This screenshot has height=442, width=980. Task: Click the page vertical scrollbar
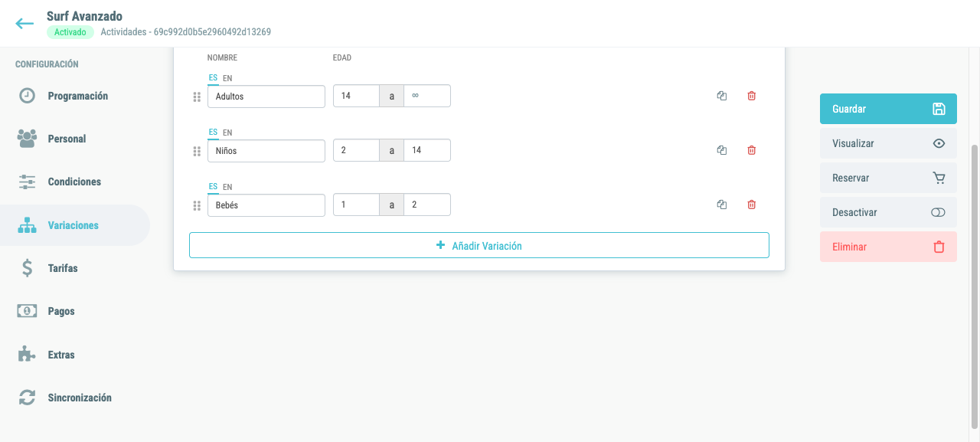pyautogui.click(x=975, y=286)
